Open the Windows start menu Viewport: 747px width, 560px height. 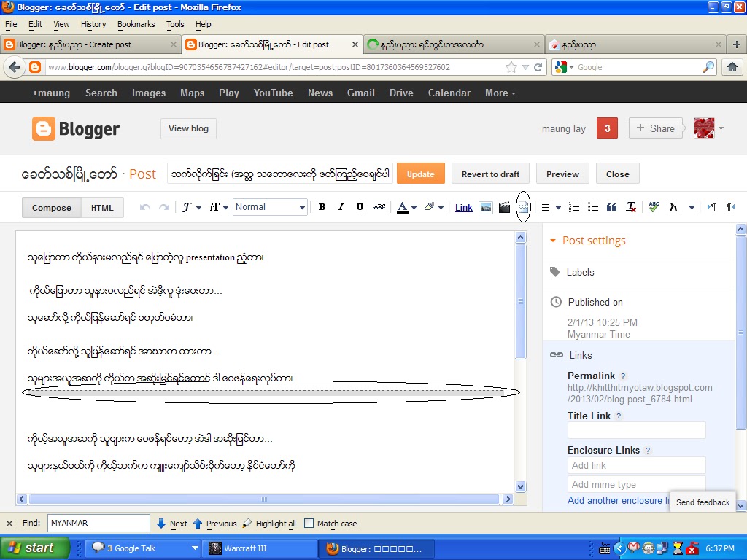[x=35, y=548]
